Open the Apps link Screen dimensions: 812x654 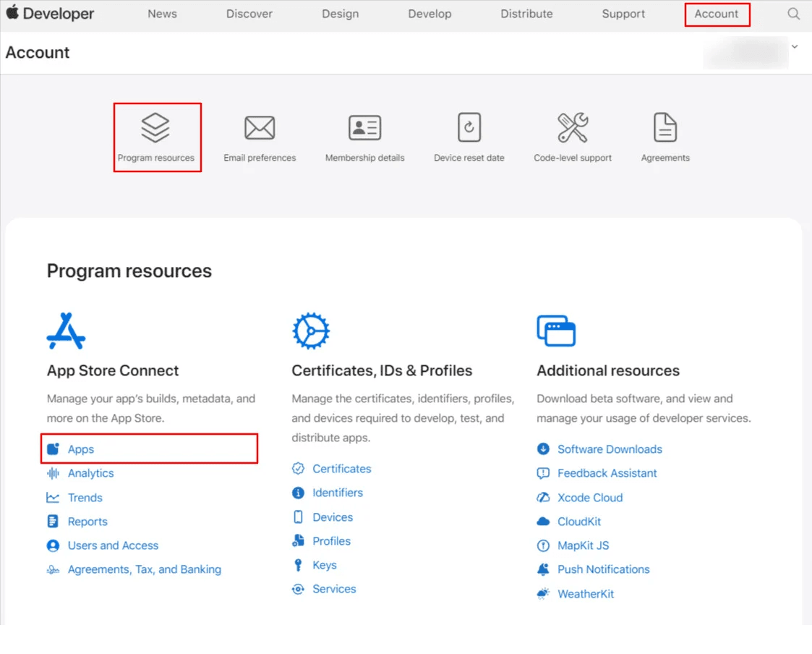click(81, 449)
